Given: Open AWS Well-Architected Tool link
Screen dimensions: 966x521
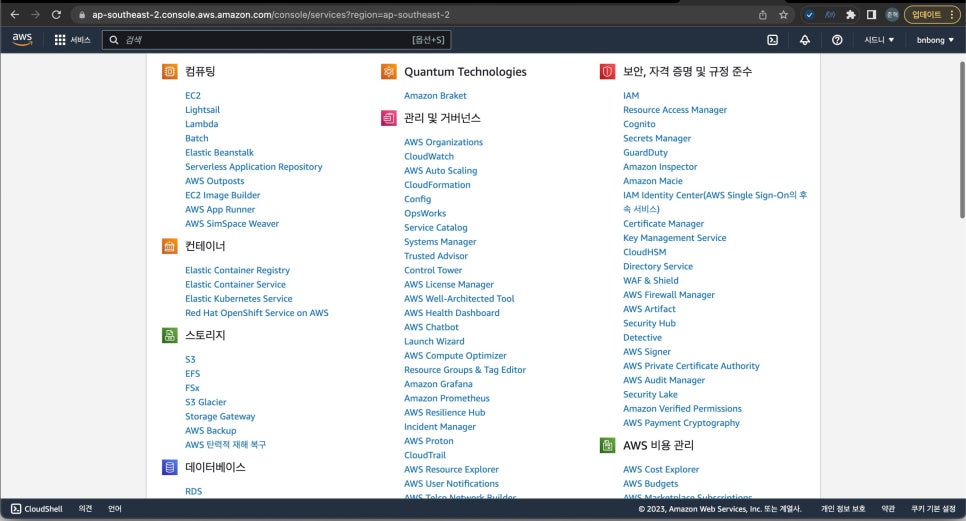Looking at the screenshot, I should click(459, 299).
